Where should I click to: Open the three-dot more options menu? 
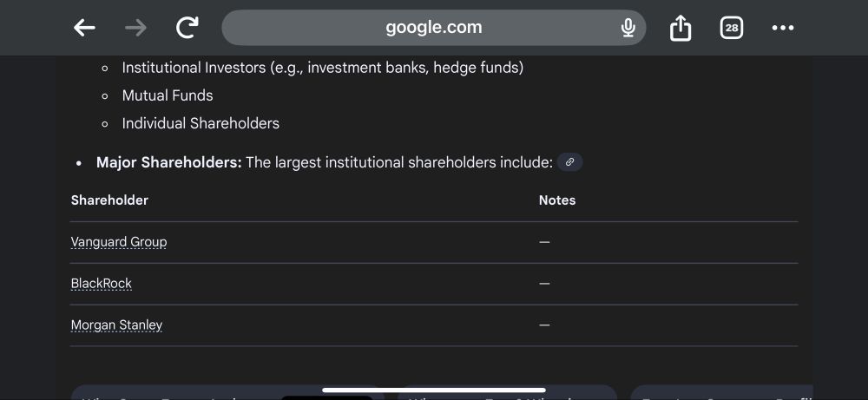tap(783, 28)
